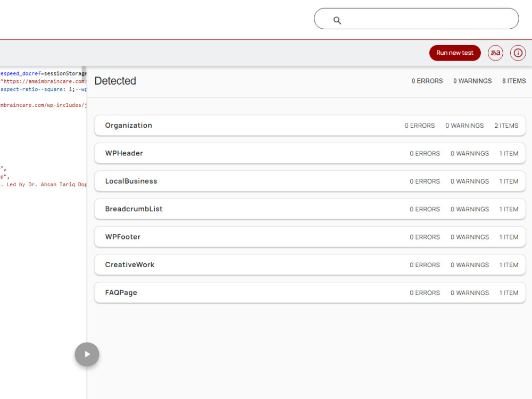Click 0 ERRORS in WPHeader row
532x399 pixels.
pyautogui.click(x=425, y=154)
